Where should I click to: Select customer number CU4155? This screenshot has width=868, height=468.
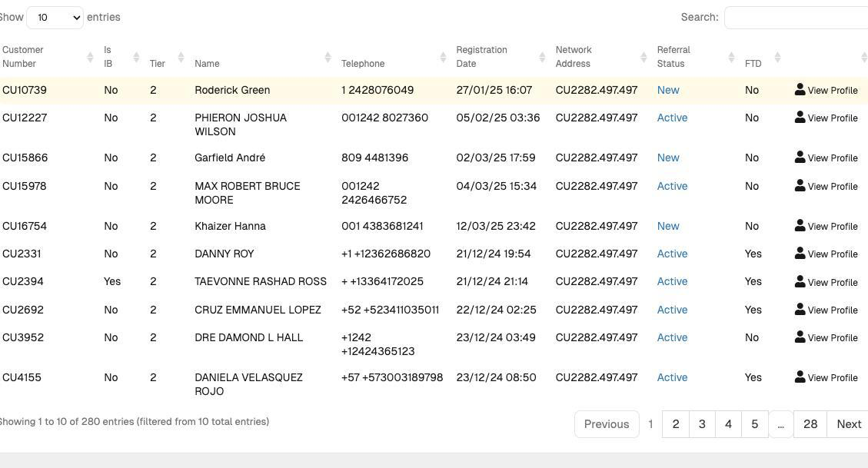click(x=22, y=377)
